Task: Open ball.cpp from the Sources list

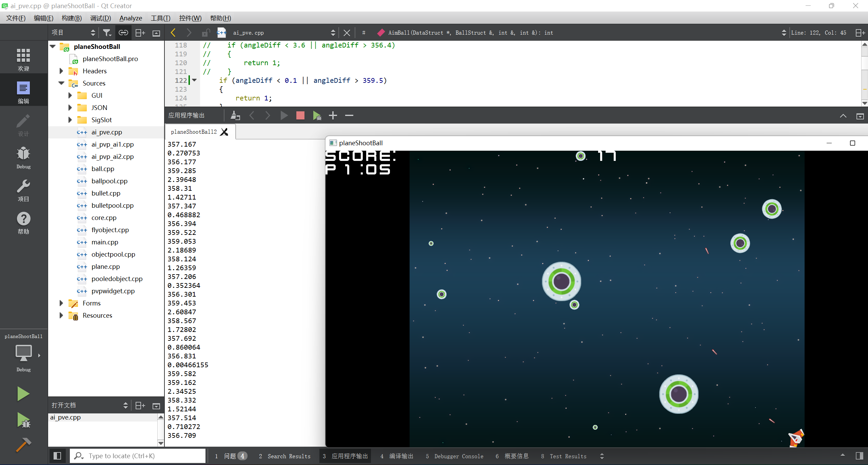Action: pyautogui.click(x=103, y=169)
